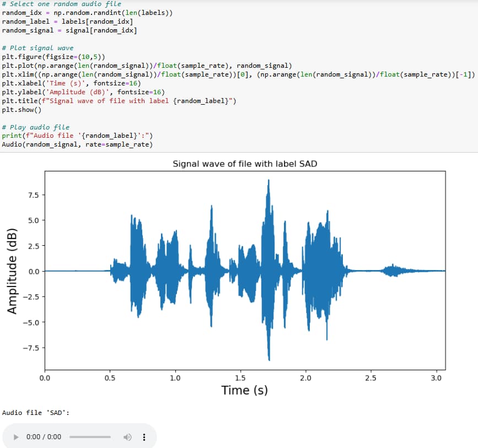Image resolution: width=478 pixels, height=448 pixels.
Task: Click the 'Time (s)' axis label
Action: (244, 390)
